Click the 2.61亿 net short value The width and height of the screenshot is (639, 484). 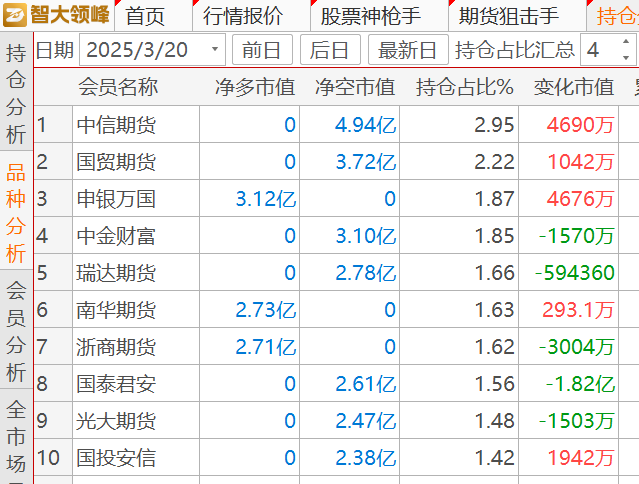pos(366,384)
